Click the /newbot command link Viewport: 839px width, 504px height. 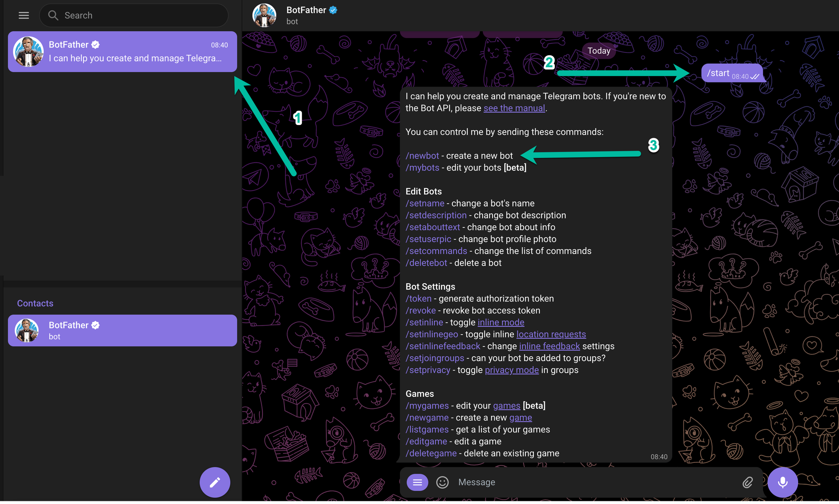422,155
